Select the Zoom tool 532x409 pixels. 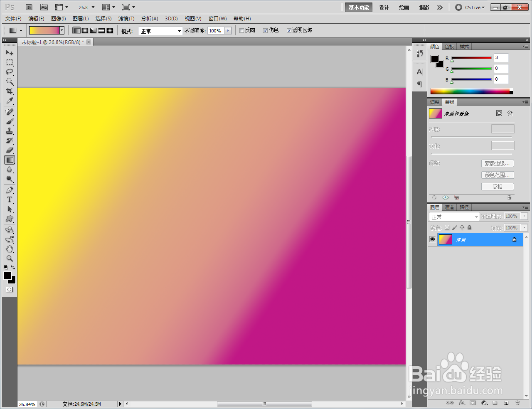pos(10,259)
